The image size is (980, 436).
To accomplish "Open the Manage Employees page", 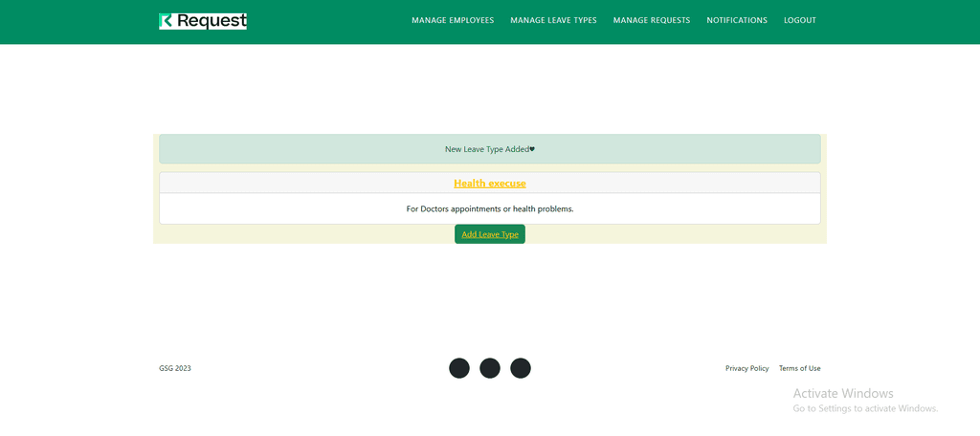I will click(453, 21).
